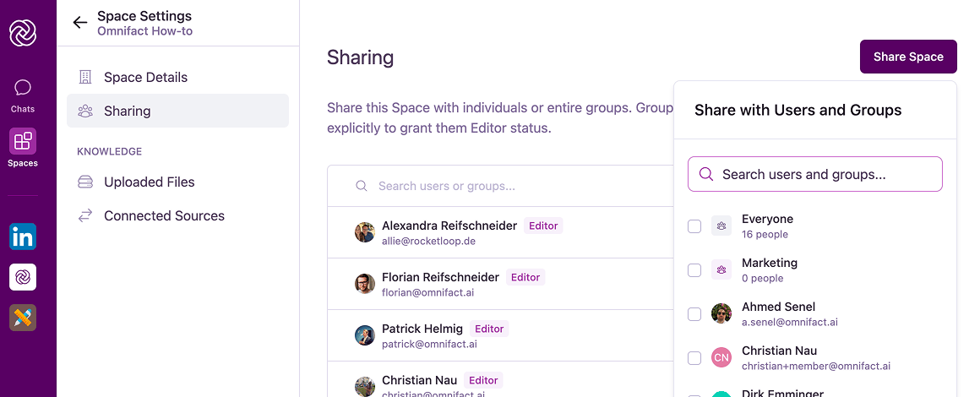
Task: Click magnifier icon in users or groups search
Action: tap(362, 186)
